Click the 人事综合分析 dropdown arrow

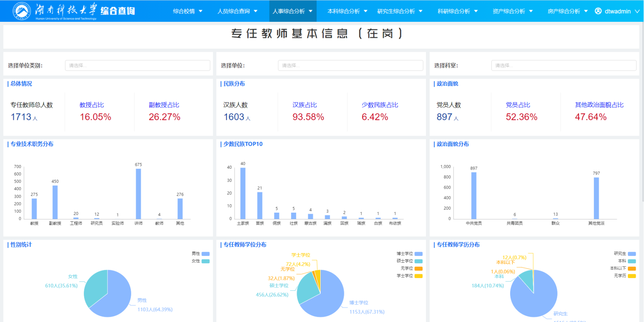(x=311, y=11)
